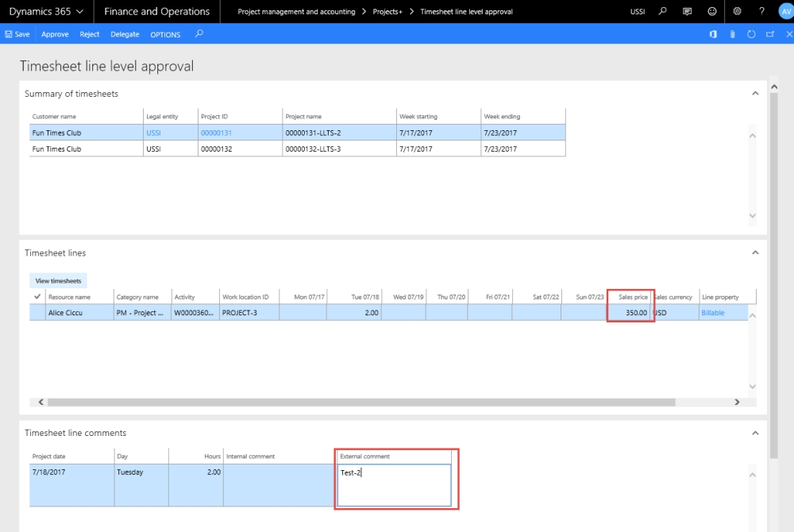794x532 pixels.
Task: Collapse the Summary of timesheets section
Action: point(755,93)
